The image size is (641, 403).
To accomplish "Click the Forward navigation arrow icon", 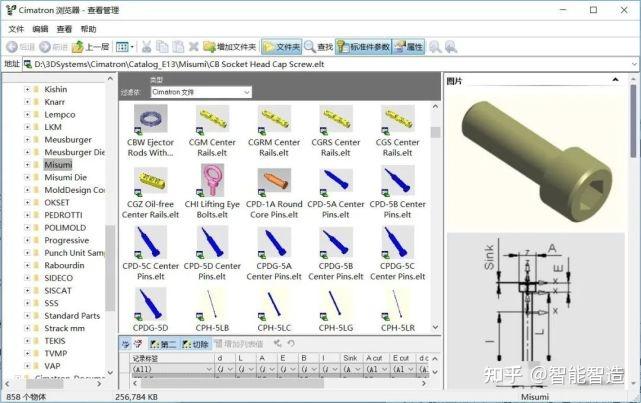I will (45, 47).
